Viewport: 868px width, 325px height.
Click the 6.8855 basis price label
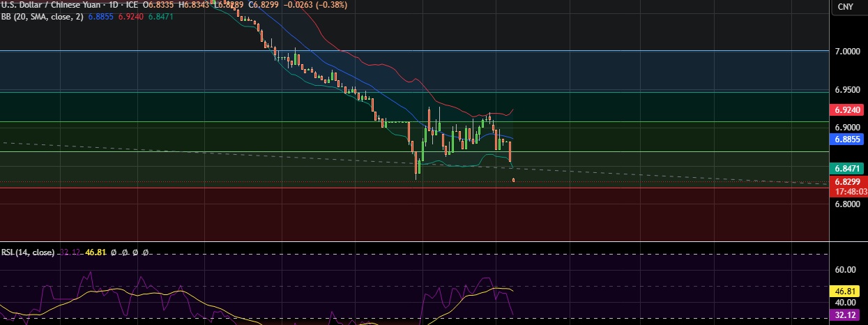846,139
